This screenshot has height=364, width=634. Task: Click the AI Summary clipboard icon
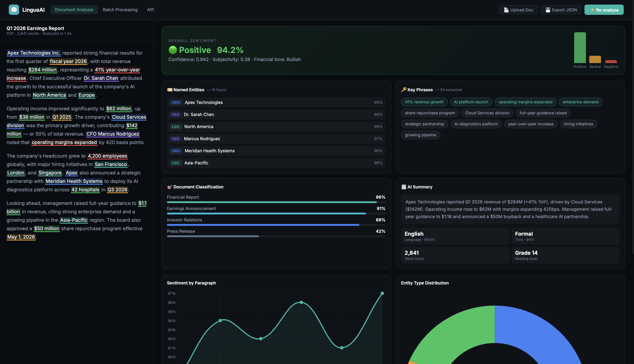(x=404, y=187)
